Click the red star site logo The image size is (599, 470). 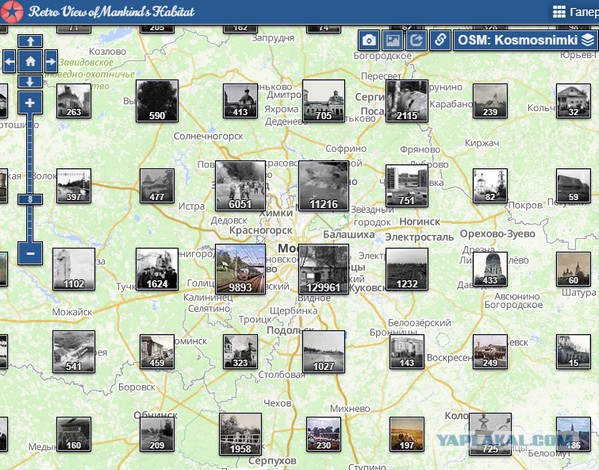[x=11, y=11]
